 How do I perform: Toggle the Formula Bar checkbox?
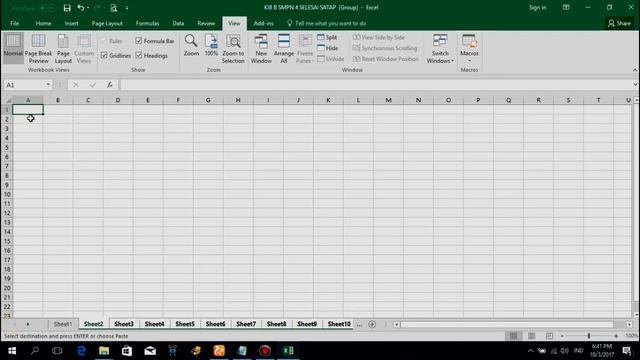pos(139,41)
